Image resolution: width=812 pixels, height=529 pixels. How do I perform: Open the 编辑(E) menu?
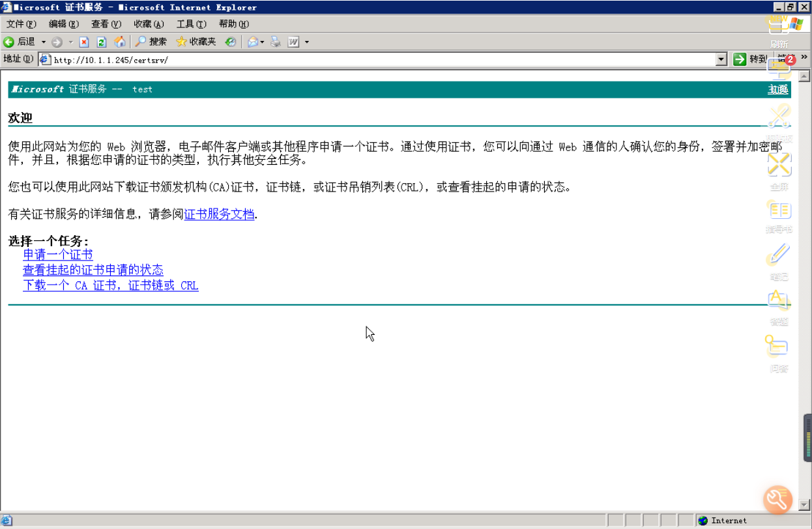tap(63, 24)
